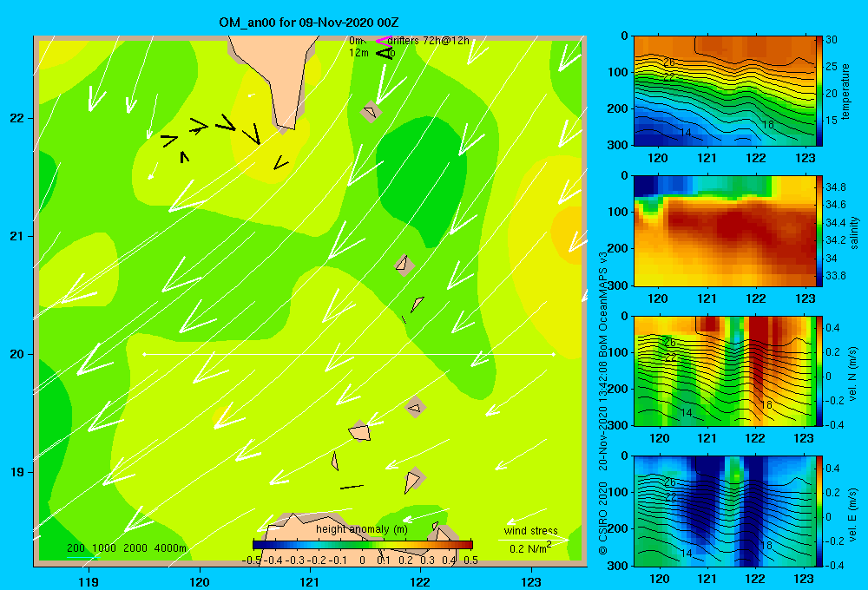
Task: Click the '© CSIRO 2020' vertical text
Action: 603,517
